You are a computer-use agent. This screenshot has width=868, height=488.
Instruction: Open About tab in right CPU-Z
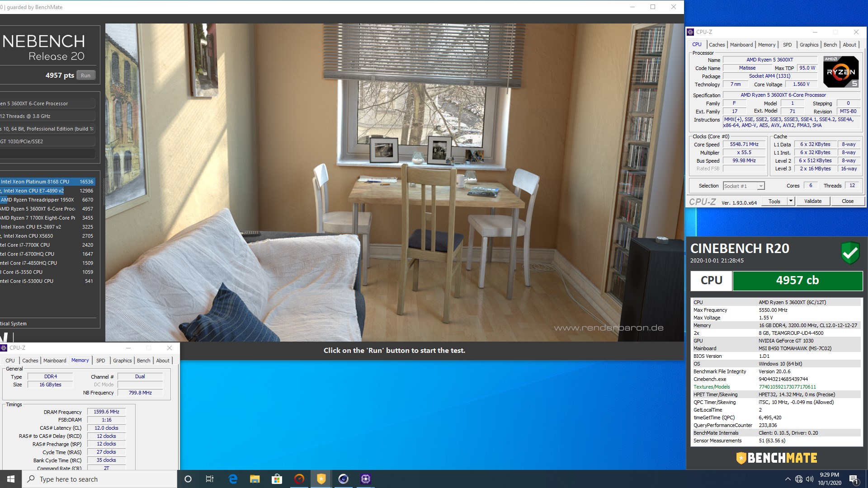coord(849,45)
